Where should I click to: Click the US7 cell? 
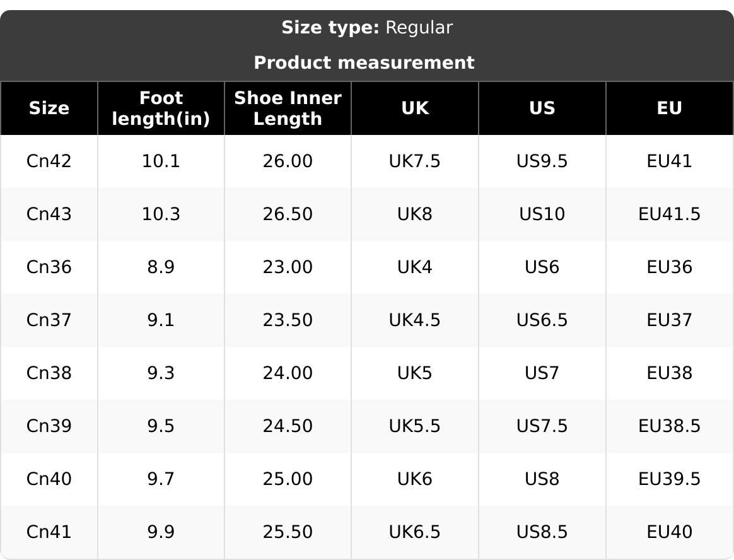pyautogui.click(x=542, y=373)
